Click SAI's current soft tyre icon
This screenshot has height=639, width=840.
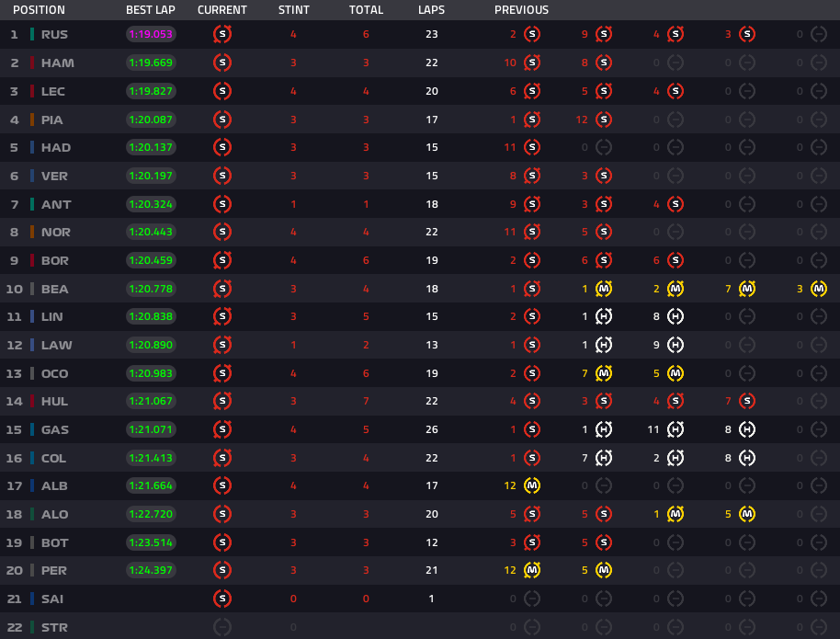tap(221, 599)
